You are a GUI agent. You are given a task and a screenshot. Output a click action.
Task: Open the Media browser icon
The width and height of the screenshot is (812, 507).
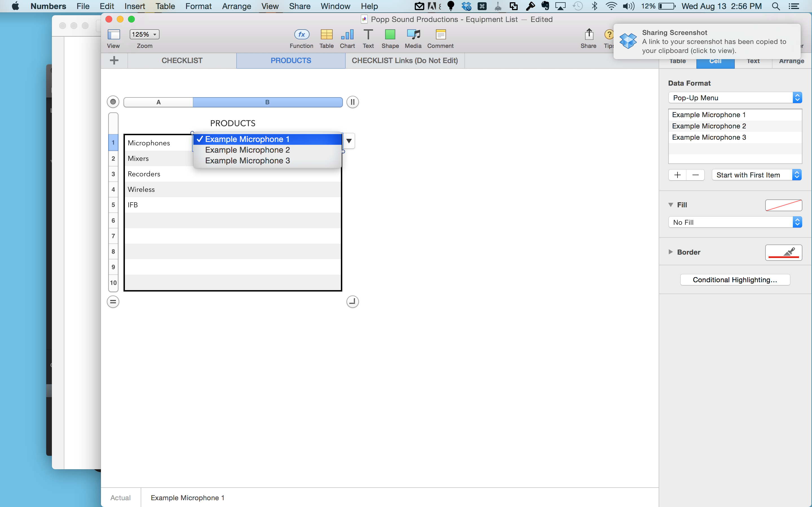coord(413,35)
